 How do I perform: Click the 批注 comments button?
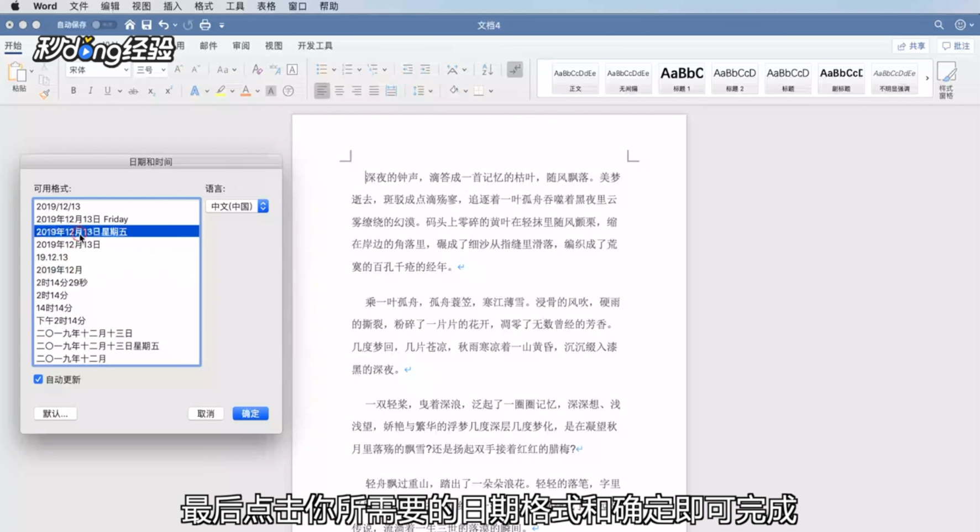coord(956,46)
